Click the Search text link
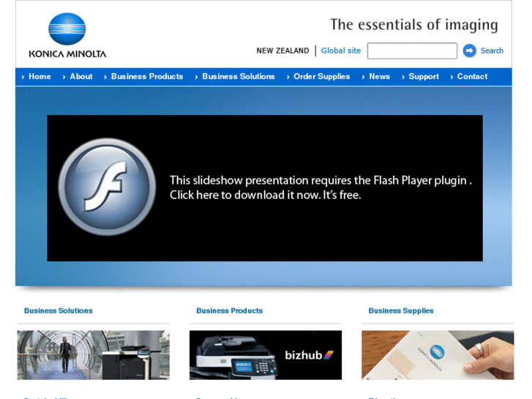 coord(492,51)
